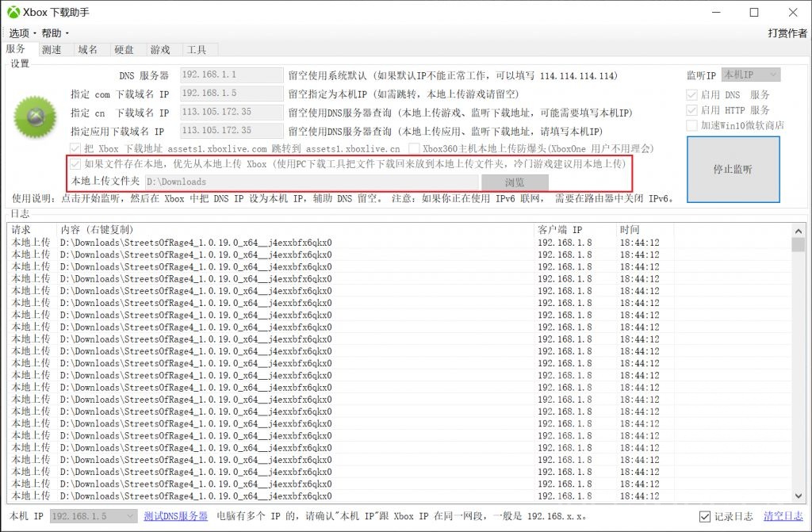Open the bottom 本机 IP dropdown
812x532 pixels.
(x=91, y=515)
